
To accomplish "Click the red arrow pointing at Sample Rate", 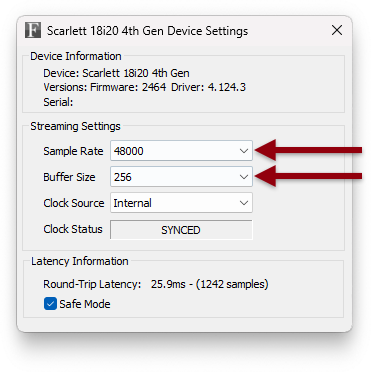I will (x=308, y=150).
